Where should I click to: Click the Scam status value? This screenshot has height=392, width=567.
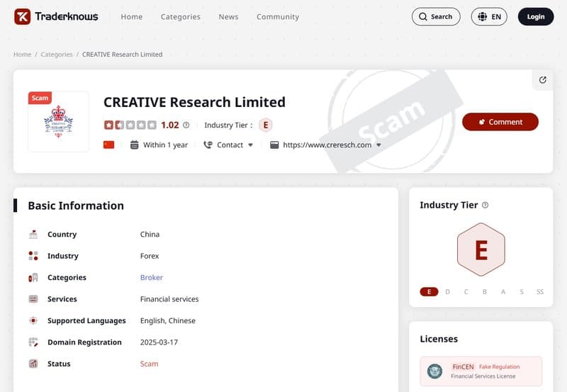149,364
